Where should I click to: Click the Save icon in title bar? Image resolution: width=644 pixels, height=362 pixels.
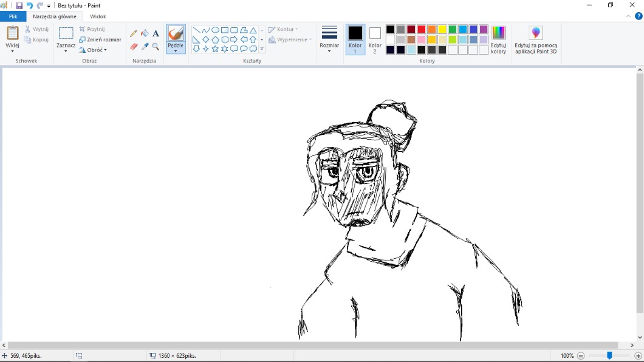tap(19, 5)
